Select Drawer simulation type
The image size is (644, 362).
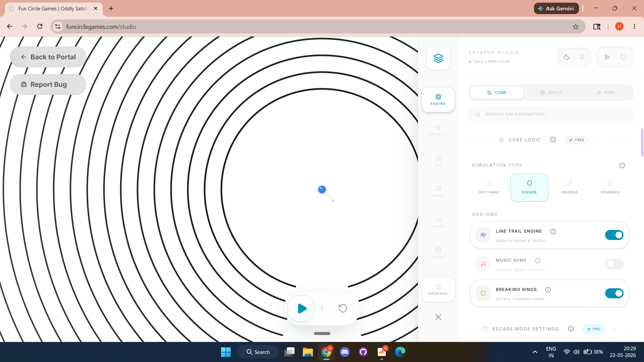(x=570, y=187)
